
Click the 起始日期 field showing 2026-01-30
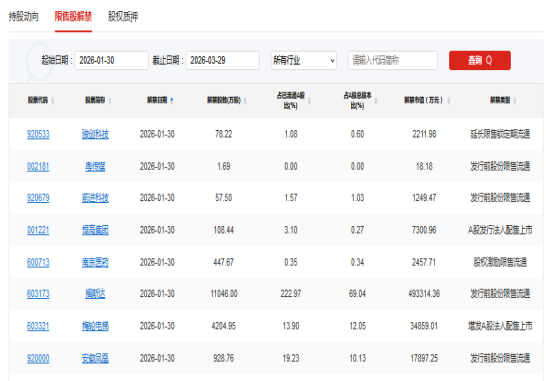coord(111,60)
